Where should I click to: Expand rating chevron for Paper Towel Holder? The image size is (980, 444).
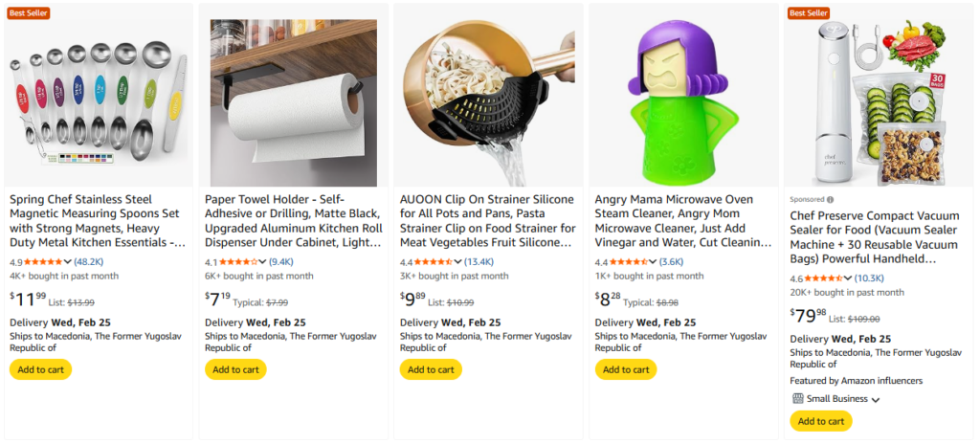(x=263, y=262)
